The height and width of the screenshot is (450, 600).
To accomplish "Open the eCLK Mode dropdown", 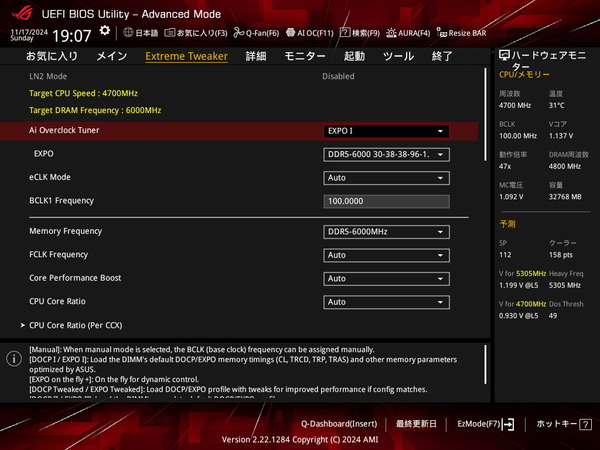I will (386, 178).
